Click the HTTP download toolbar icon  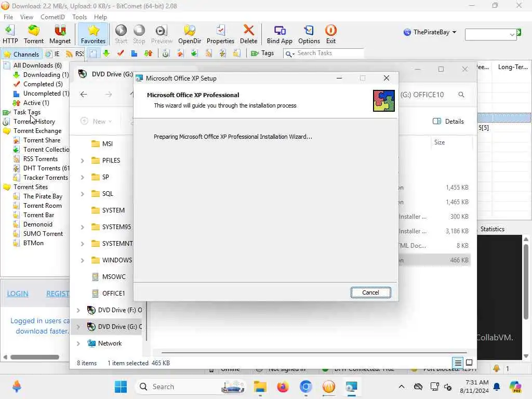pos(10,34)
